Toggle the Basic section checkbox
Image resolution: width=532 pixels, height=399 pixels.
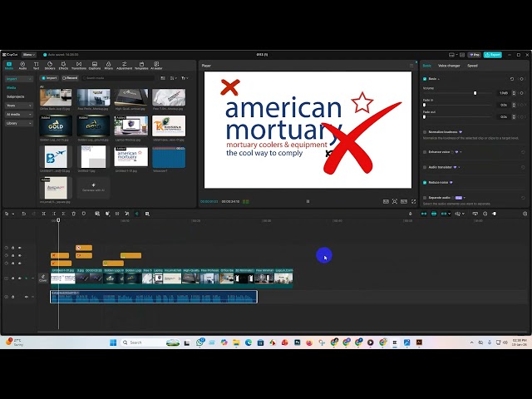pyautogui.click(x=425, y=79)
